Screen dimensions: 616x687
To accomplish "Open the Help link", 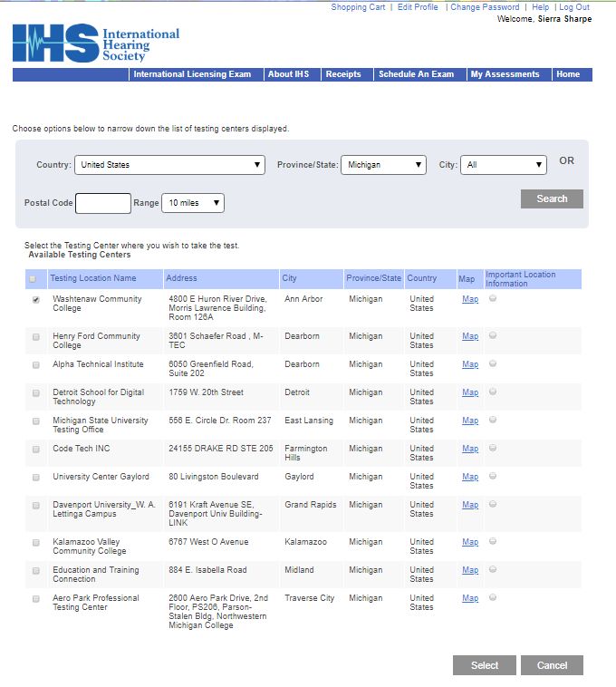I will click(540, 7).
